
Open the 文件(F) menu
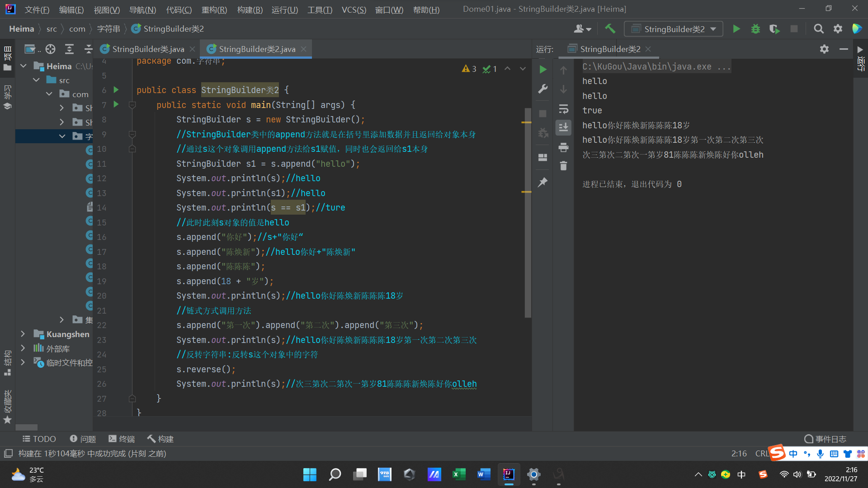pyautogui.click(x=37, y=9)
